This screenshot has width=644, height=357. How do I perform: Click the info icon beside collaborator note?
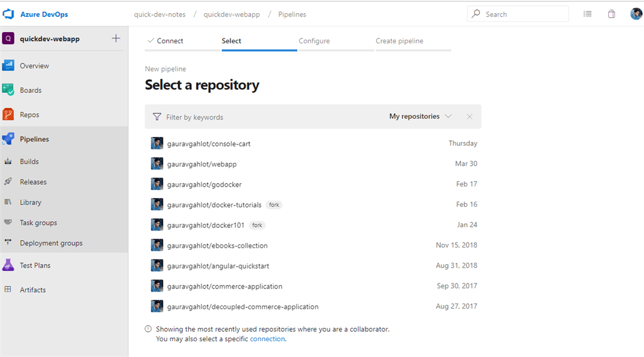click(x=148, y=329)
